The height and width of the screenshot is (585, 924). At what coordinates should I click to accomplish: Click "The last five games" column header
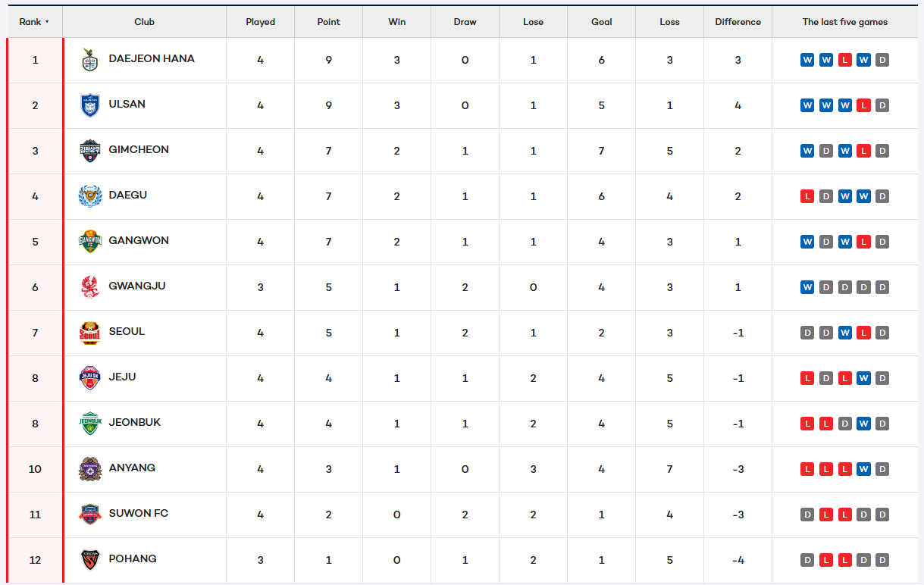844,22
